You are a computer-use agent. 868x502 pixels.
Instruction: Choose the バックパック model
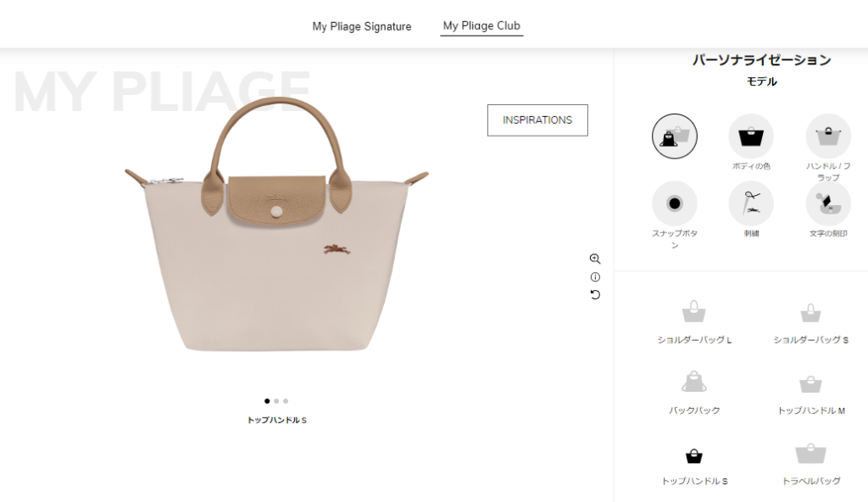pyautogui.click(x=694, y=393)
